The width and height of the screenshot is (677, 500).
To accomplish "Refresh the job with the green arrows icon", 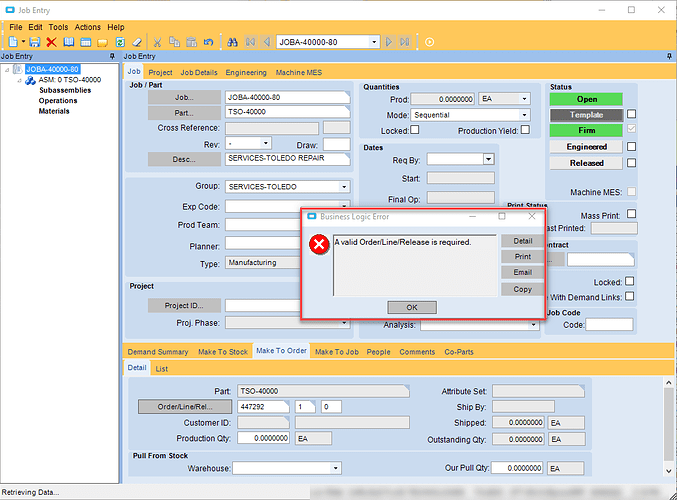I will click(x=120, y=42).
